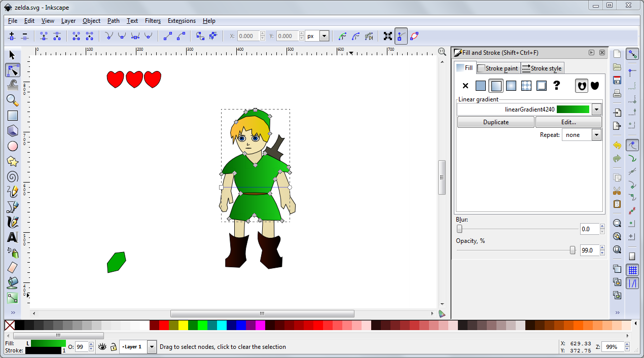The height and width of the screenshot is (358, 644).
Task: Expand toolbox overflow chevron at bottom left
Action: click(x=13, y=312)
